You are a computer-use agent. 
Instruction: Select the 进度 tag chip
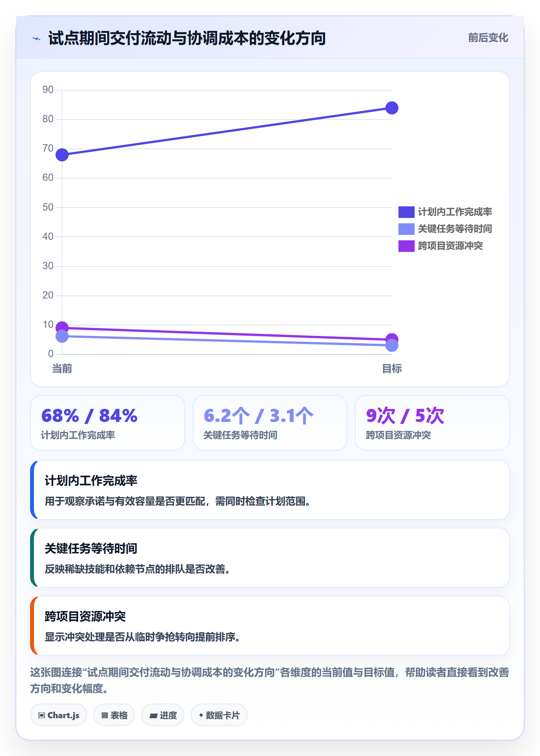[x=163, y=715]
